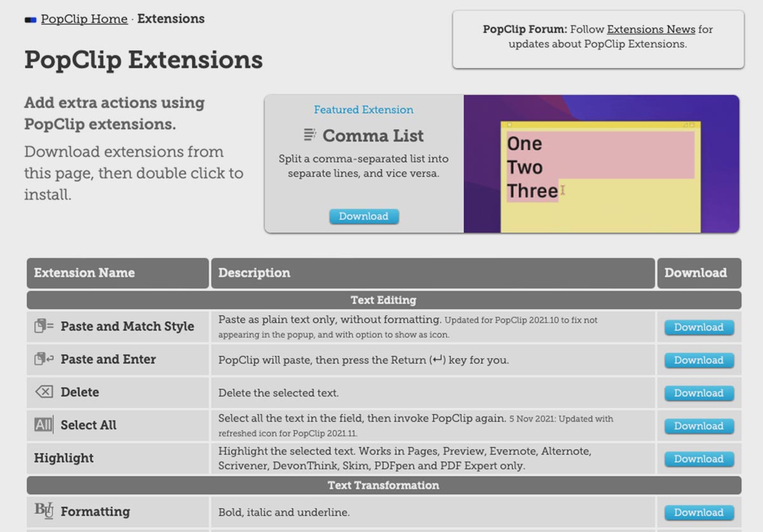The width and height of the screenshot is (763, 532).
Task: Download the Select All extension
Action: click(x=699, y=426)
